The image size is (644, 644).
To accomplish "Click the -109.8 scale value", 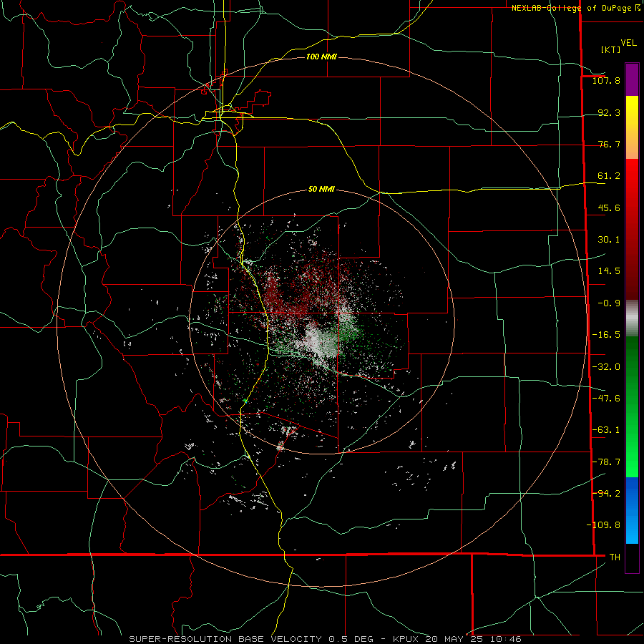I will pyautogui.click(x=603, y=525).
